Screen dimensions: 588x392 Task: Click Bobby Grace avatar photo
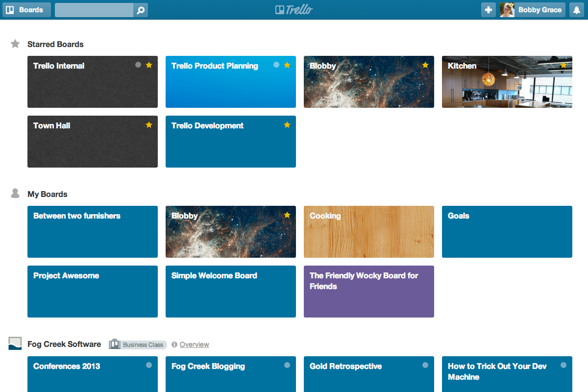(x=507, y=10)
